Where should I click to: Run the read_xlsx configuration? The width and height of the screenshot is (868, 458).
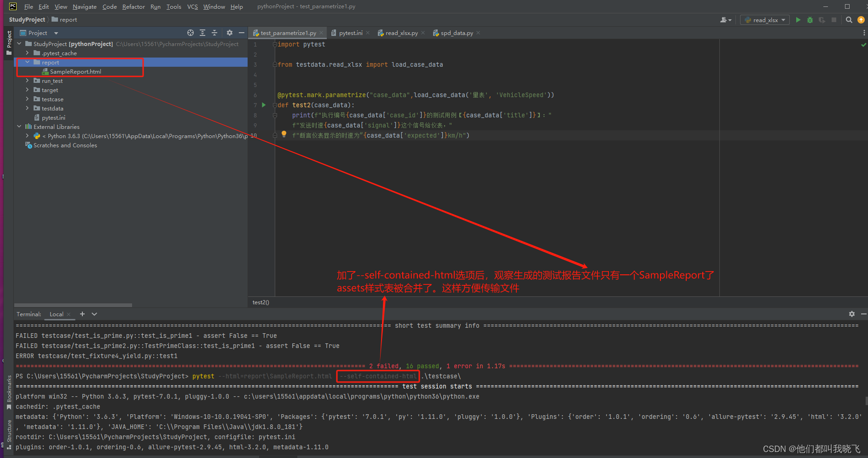tap(799, 20)
